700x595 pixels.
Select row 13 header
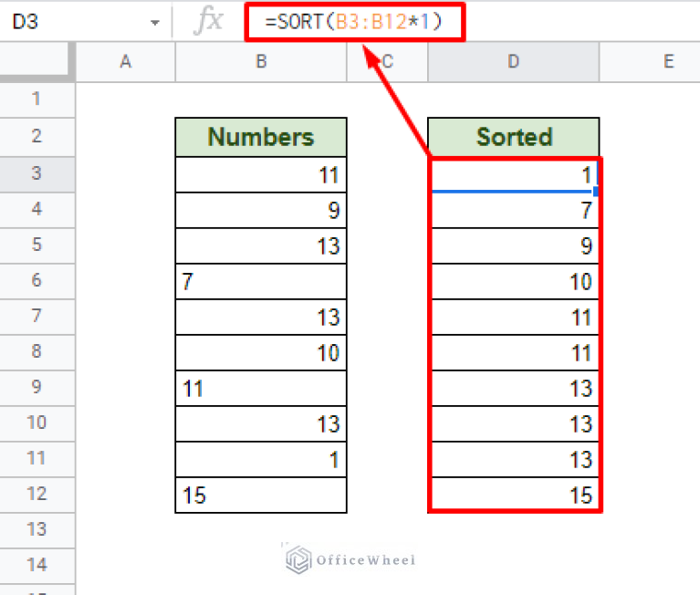pyautogui.click(x=37, y=530)
